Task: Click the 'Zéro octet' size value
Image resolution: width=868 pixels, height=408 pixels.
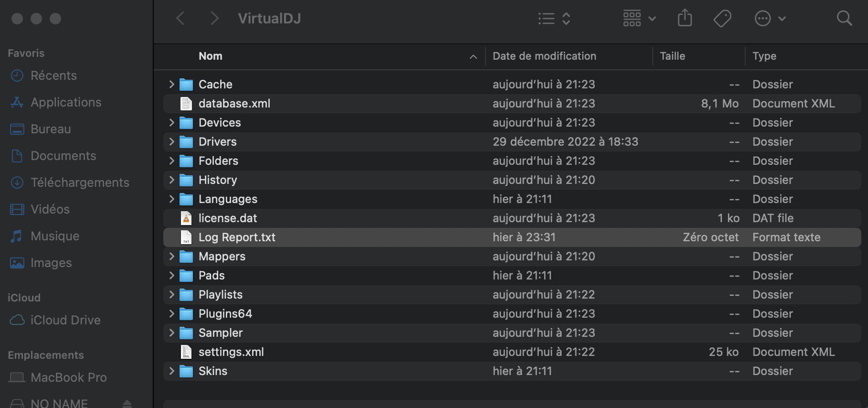Action: [x=711, y=237]
